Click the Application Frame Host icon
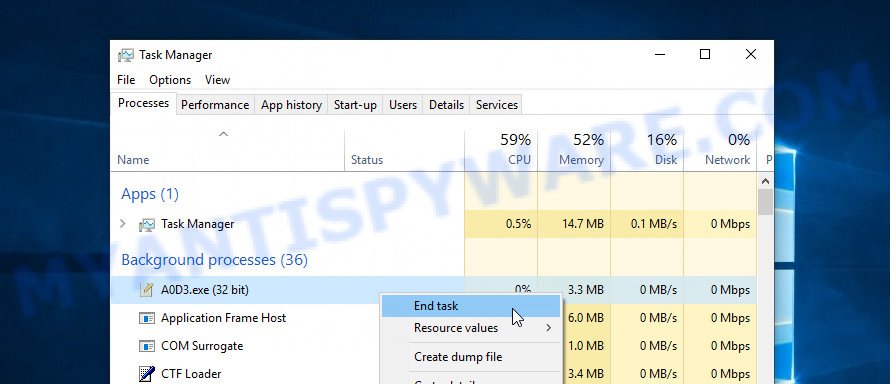The width and height of the screenshot is (890, 384). [146, 318]
